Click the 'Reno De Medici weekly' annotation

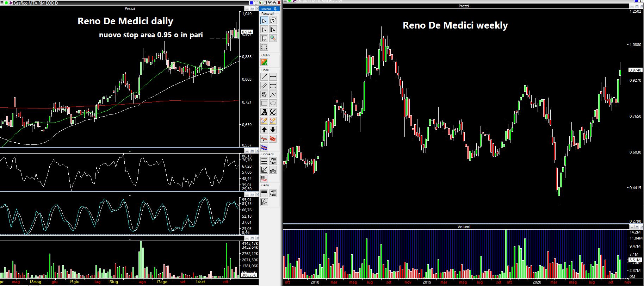coord(455,25)
